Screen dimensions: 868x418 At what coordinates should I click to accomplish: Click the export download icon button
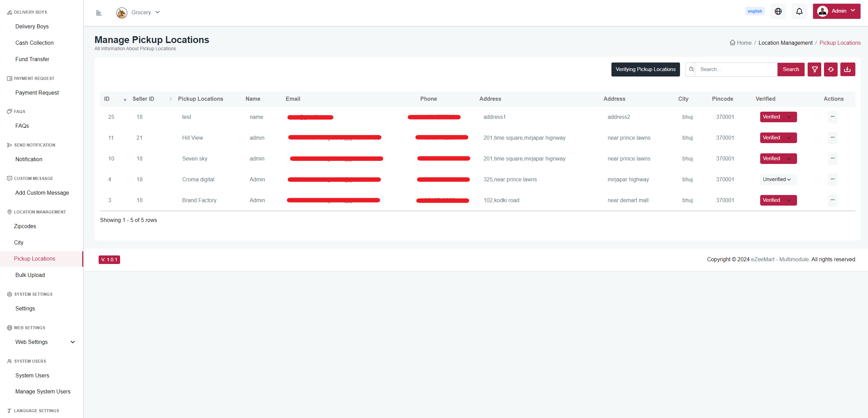pyautogui.click(x=848, y=69)
